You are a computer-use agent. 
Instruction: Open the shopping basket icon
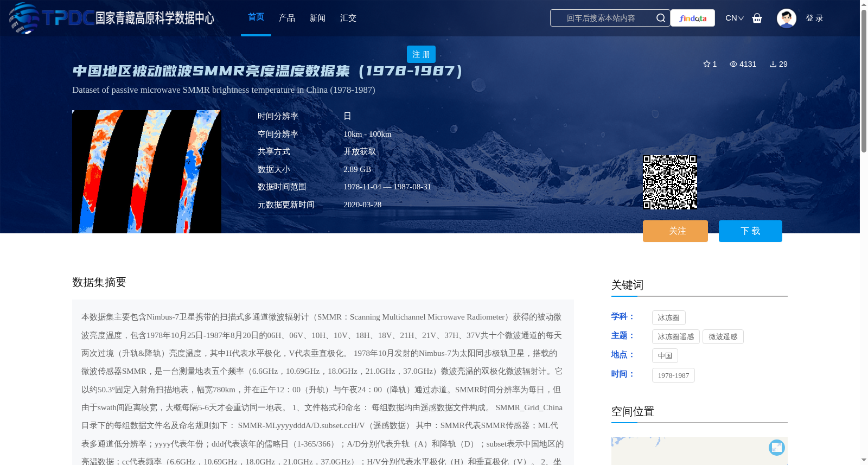(x=757, y=18)
